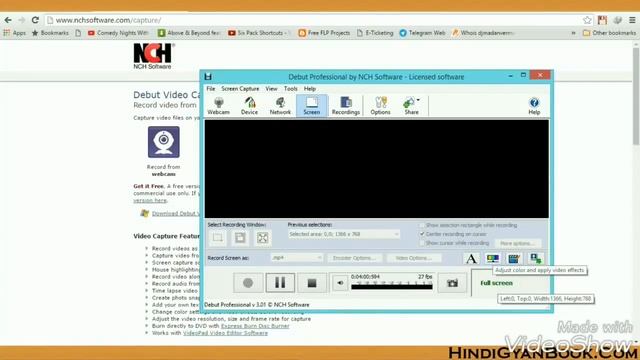Screen dimensions: 640x360
Task: Take a snapshot with camera icon
Action: tap(452, 283)
